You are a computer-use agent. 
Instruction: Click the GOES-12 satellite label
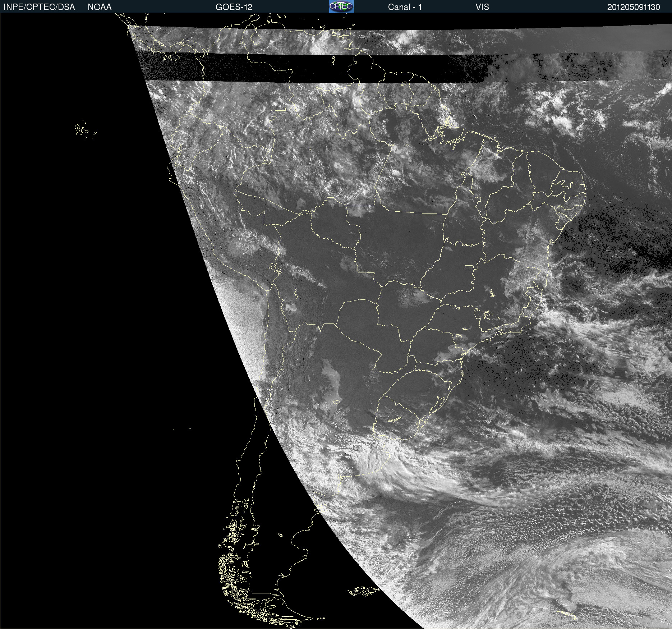(x=234, y=7)
